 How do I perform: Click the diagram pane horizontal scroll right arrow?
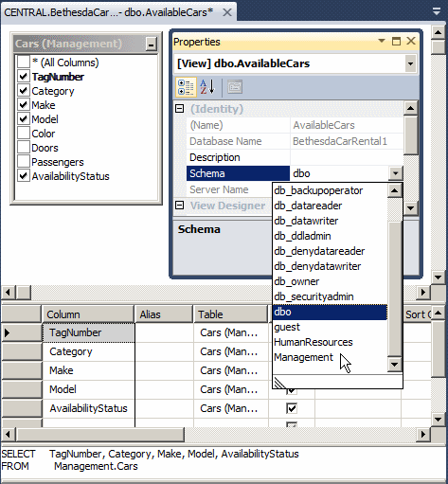(x=423, y=293)
